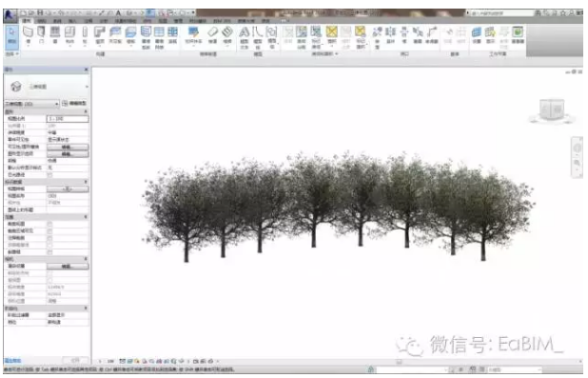The width and height of the screenshot is (588, 378).
Task: Click the view scale input field
Action: [x=68, y=119]
